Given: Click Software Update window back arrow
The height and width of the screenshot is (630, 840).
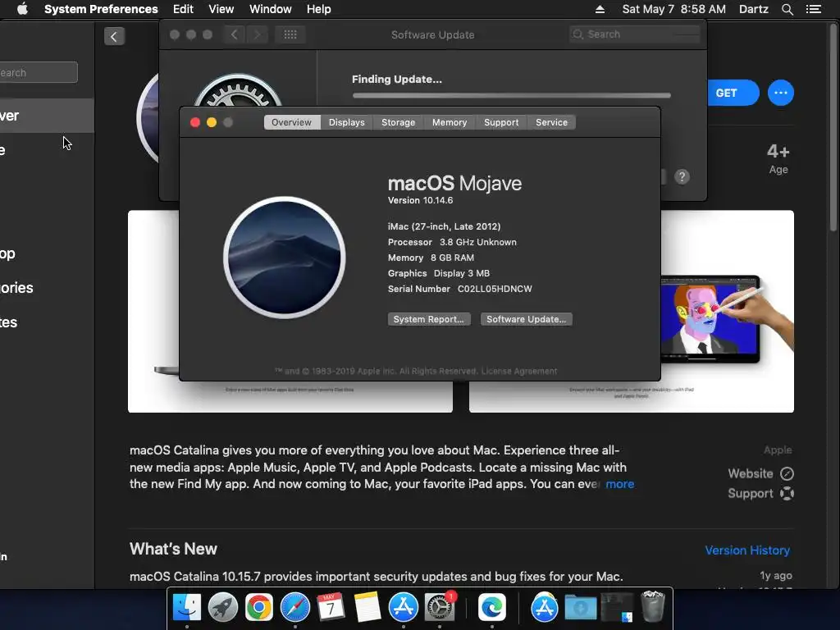Looking at the screenshot, I should click(234, 34).
